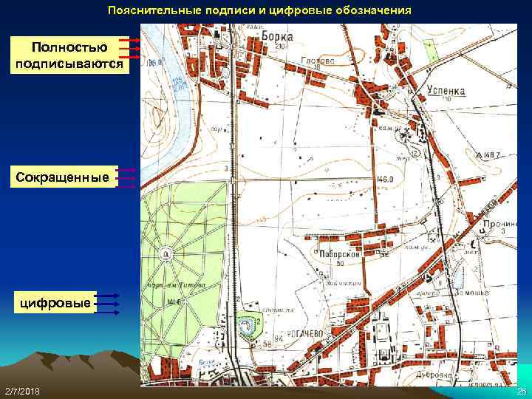Click the 'Дубровка' label on the map
The height and width of the screenshot is (399, 532).
tap(434, 375)
